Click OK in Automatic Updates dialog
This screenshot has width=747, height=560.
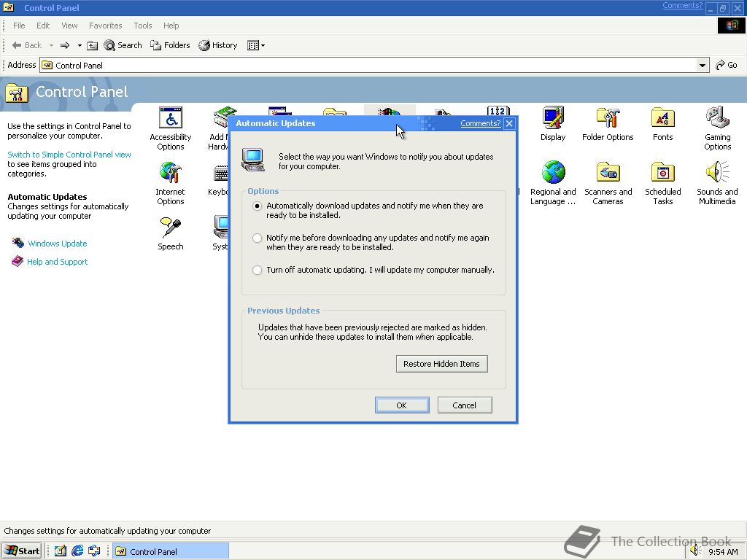click(402, 405)
